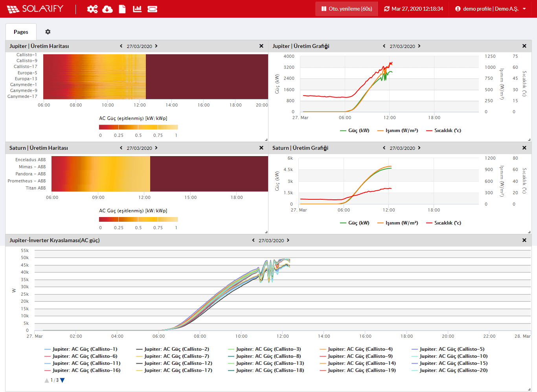Go to next day in Saturn Üretim Haritası
The width and height of the screenshot is (537, 392).
[156, 148]
